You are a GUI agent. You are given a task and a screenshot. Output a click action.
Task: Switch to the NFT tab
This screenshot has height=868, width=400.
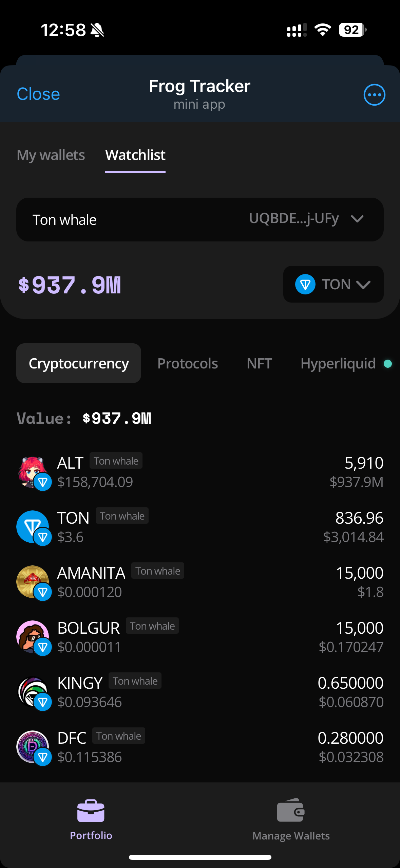pos(259,363)
